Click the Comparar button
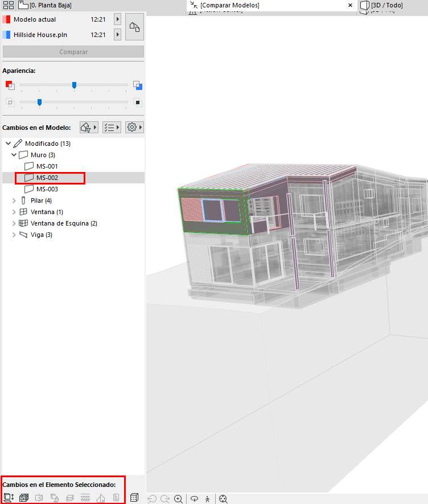Screen dimensions: 428x504 (73, 52)
